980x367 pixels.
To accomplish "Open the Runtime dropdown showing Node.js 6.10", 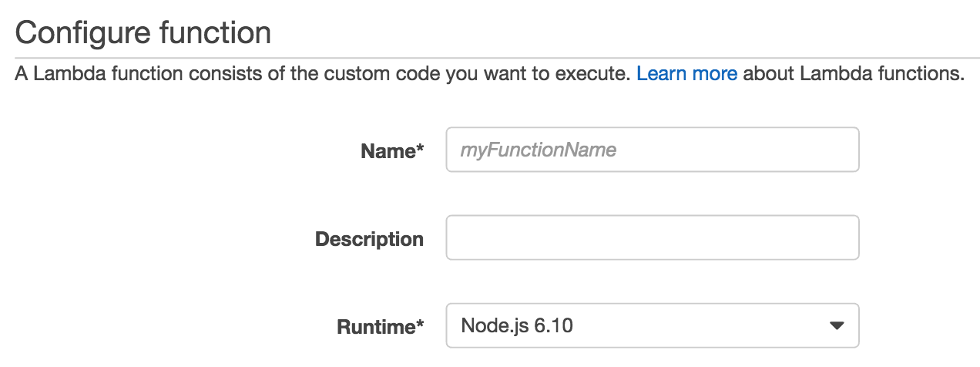I will [653, 325].
